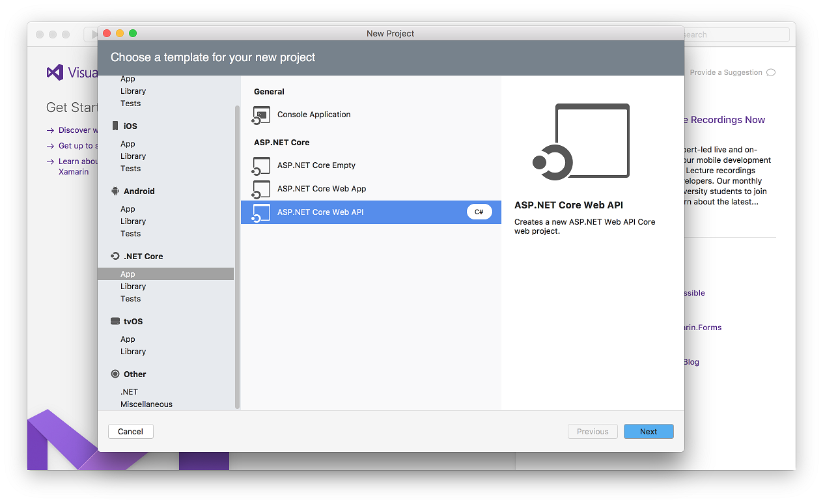Click the Android robot icon
This screenshot has height=504, width=823.
[x=115, y=191]
